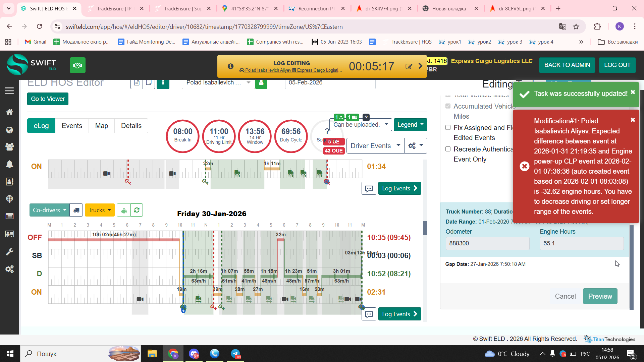The image size is (644, 362).
Task: Switch to the Events tab
Action: [x=72, y=126]
